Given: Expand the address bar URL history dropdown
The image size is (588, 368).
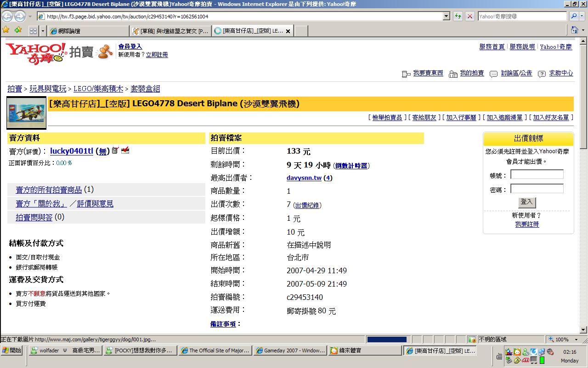Looking at the screenshot, I should tap(446, 16).
